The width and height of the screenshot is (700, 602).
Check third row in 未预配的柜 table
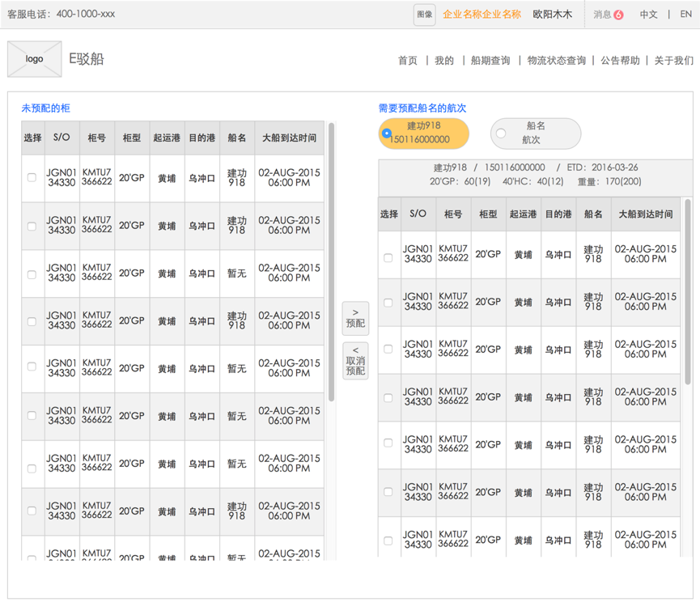[32, 274]
